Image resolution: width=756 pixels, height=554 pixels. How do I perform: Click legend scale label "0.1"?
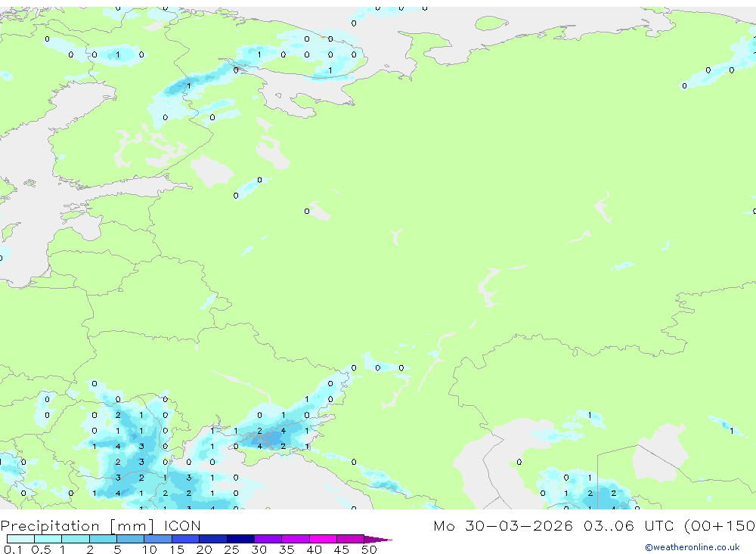pos(13,549)
